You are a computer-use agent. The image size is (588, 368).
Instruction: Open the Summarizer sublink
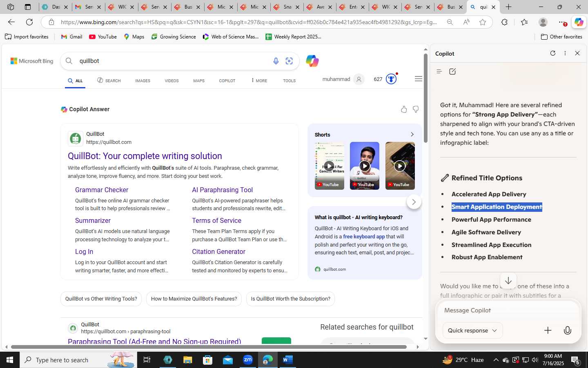(93, 220)
